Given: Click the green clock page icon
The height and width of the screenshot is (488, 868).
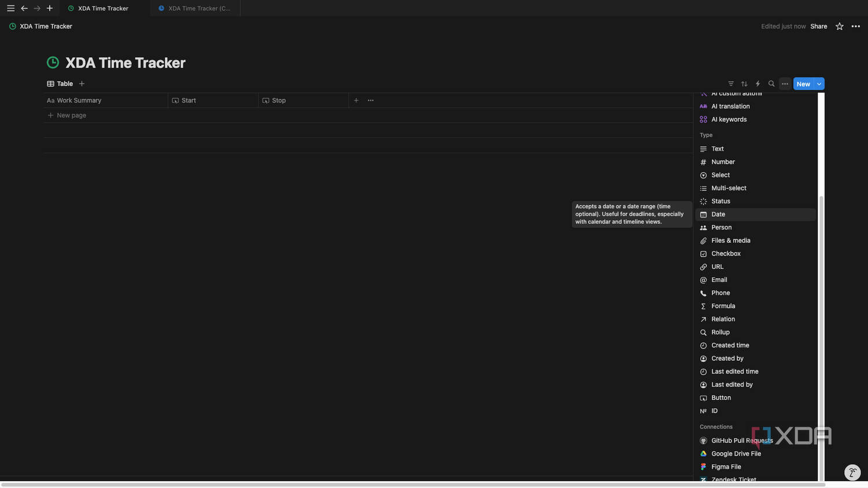Looking at the screenshot, I should point(53,62).
